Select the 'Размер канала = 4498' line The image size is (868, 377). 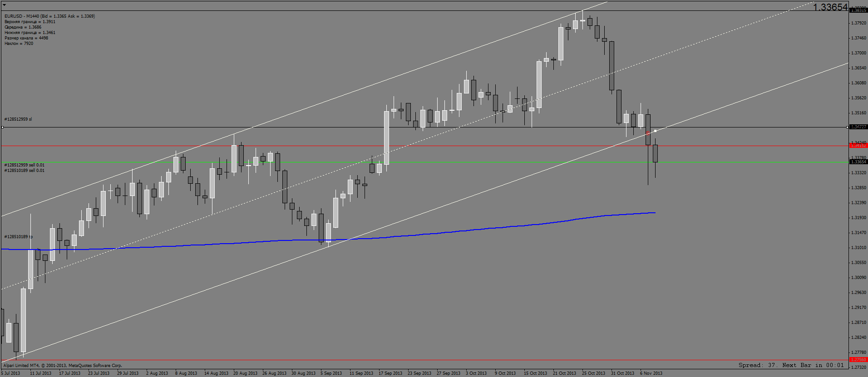[26, 38]
